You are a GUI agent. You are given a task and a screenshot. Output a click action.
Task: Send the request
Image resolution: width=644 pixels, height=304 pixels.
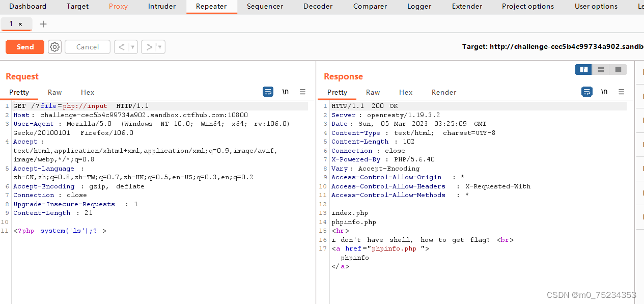point(25,47)
